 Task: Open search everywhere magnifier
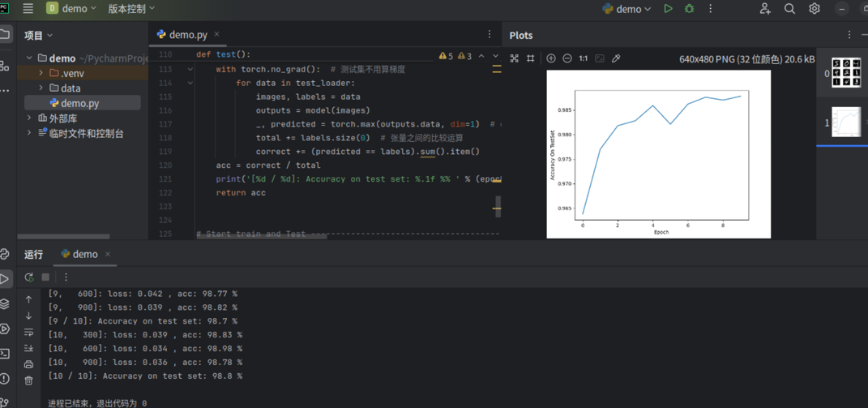click(x=790, y=8)
